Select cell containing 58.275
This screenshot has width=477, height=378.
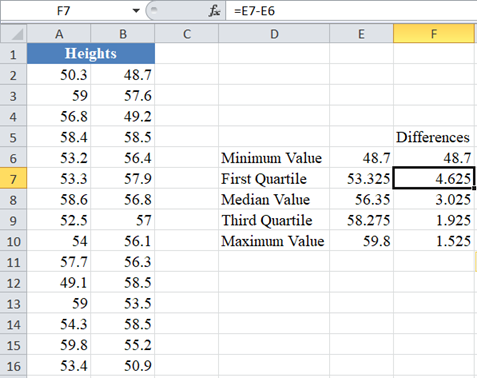coord(361,220)
